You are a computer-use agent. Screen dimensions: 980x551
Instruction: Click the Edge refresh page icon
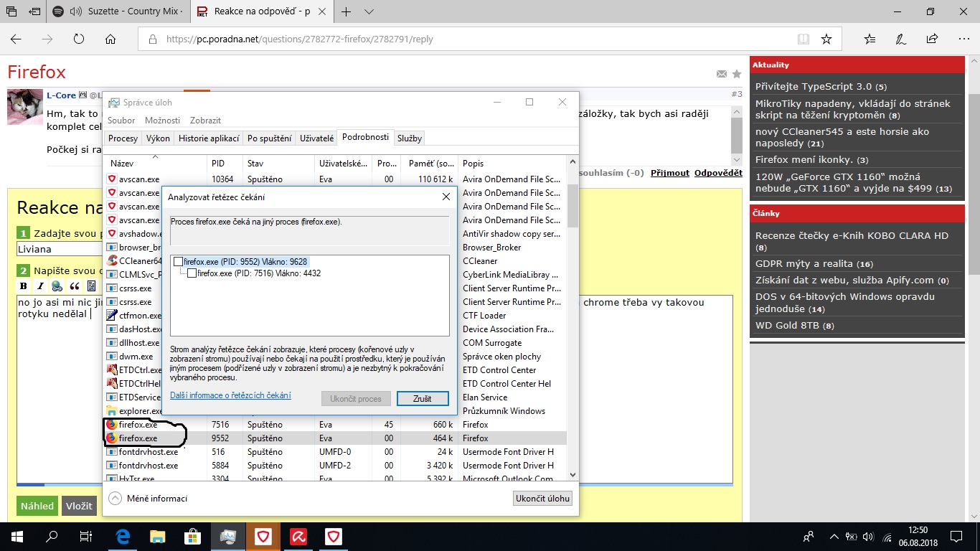coord(79,39)
